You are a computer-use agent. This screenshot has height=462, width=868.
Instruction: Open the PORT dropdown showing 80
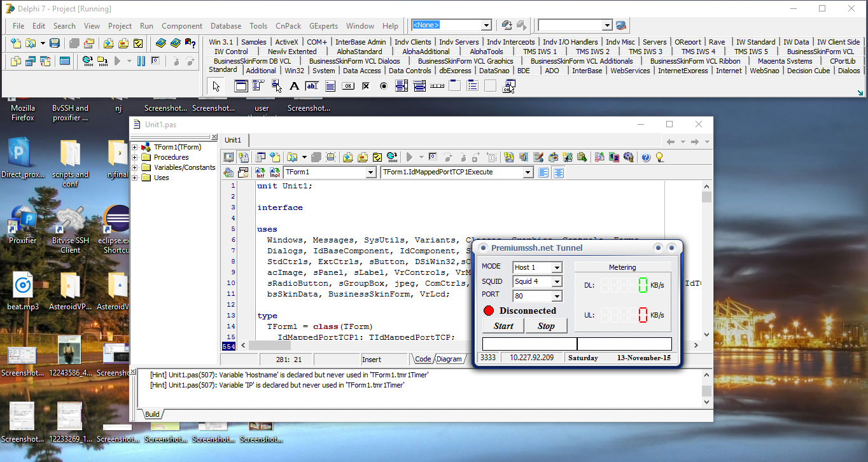[557, 296]
